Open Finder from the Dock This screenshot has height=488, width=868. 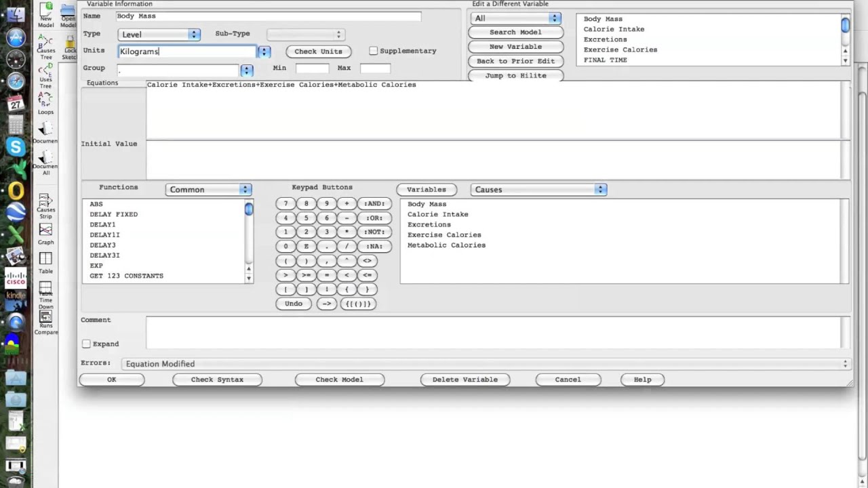tap(16, 14)
